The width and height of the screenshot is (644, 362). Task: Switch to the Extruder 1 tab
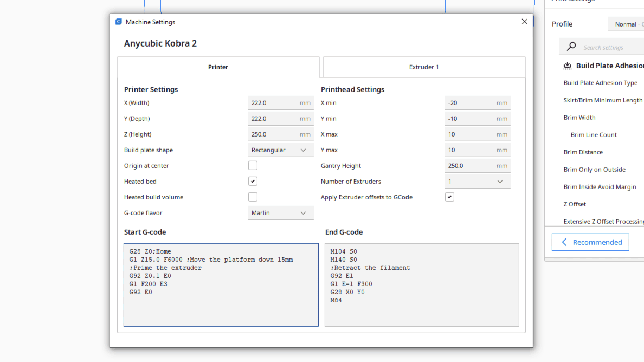coord(423,67)
